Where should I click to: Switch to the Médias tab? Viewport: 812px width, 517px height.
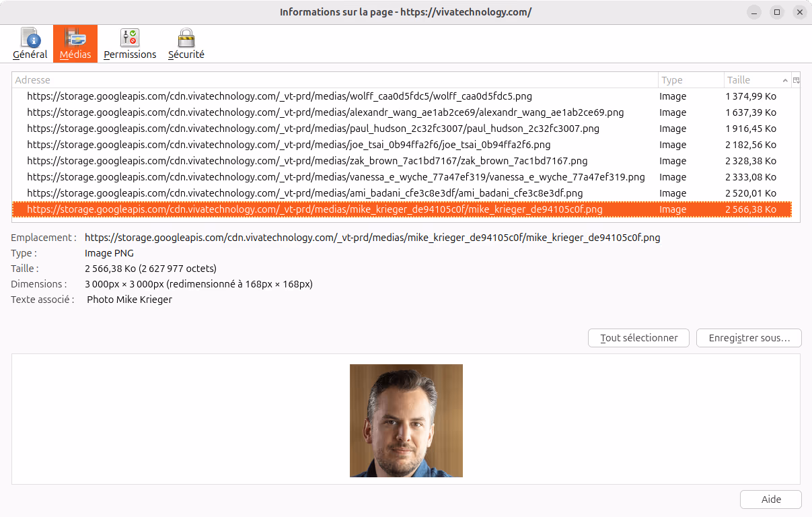click(75, 44)
